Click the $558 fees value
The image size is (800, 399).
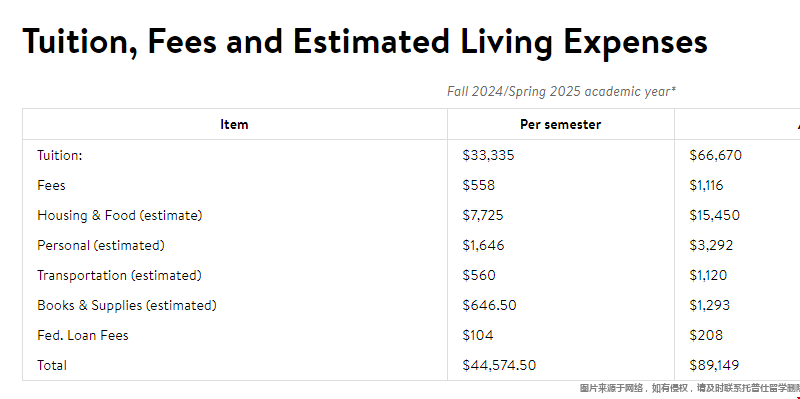tap(479, 185)
